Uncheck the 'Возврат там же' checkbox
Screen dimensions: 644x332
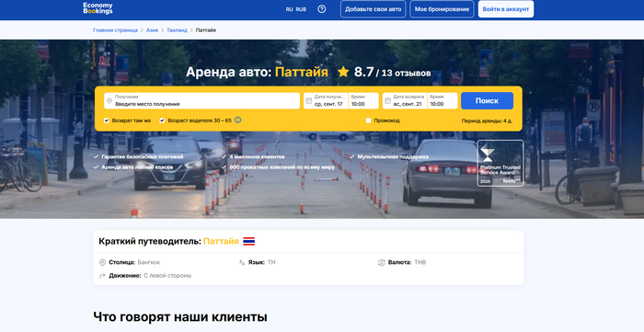tap(107, 120)
